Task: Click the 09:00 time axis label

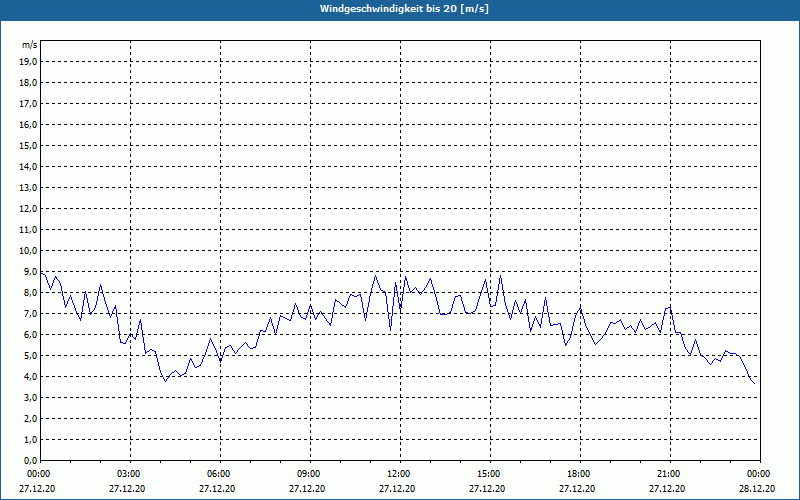Action: [x=310, y=474]
